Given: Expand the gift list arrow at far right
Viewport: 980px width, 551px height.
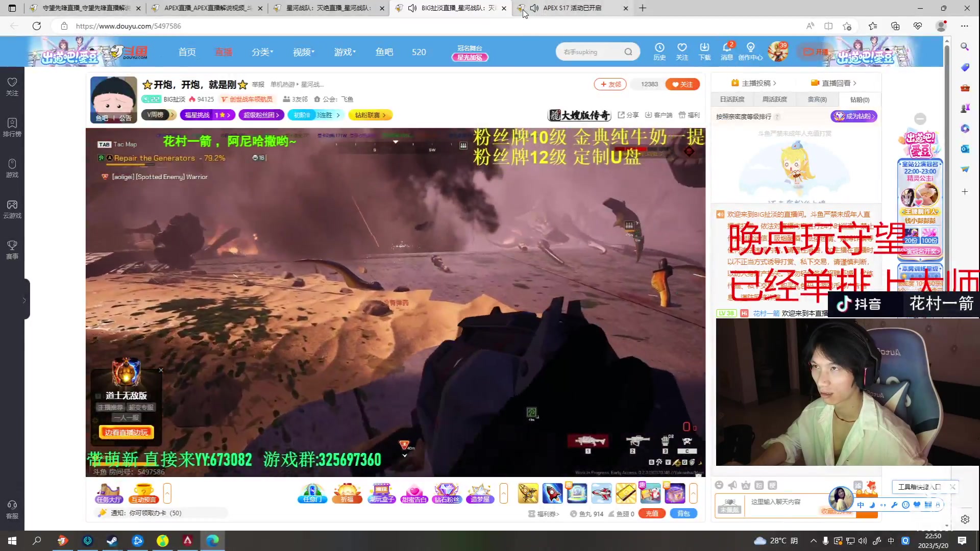Looking at the screenshot, I should pos(693,493).
